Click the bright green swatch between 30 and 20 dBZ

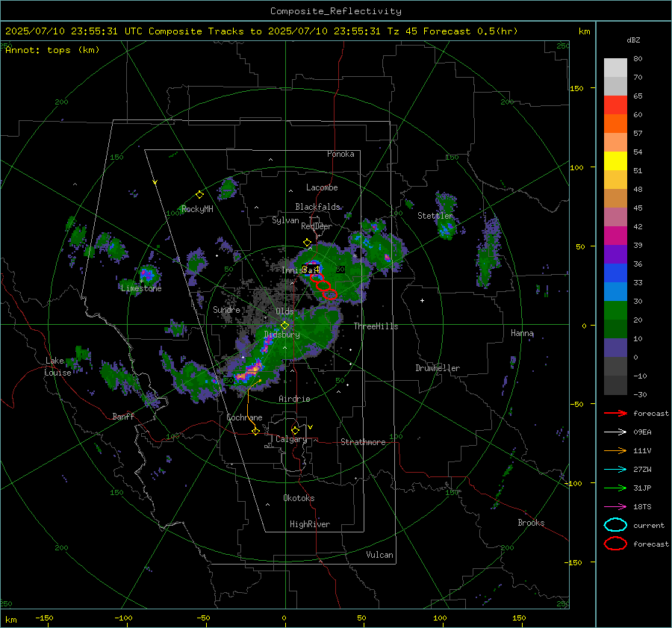point(615,311)
